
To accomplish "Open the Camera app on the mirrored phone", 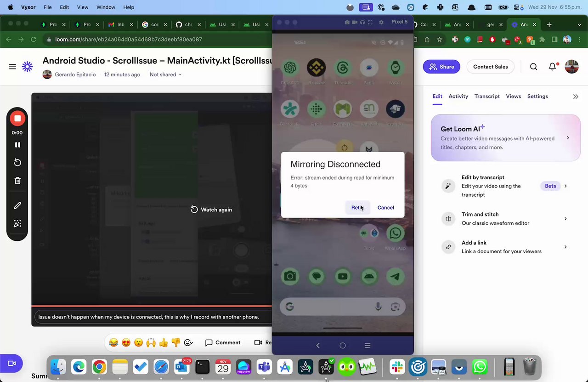I will click(290, 276).
